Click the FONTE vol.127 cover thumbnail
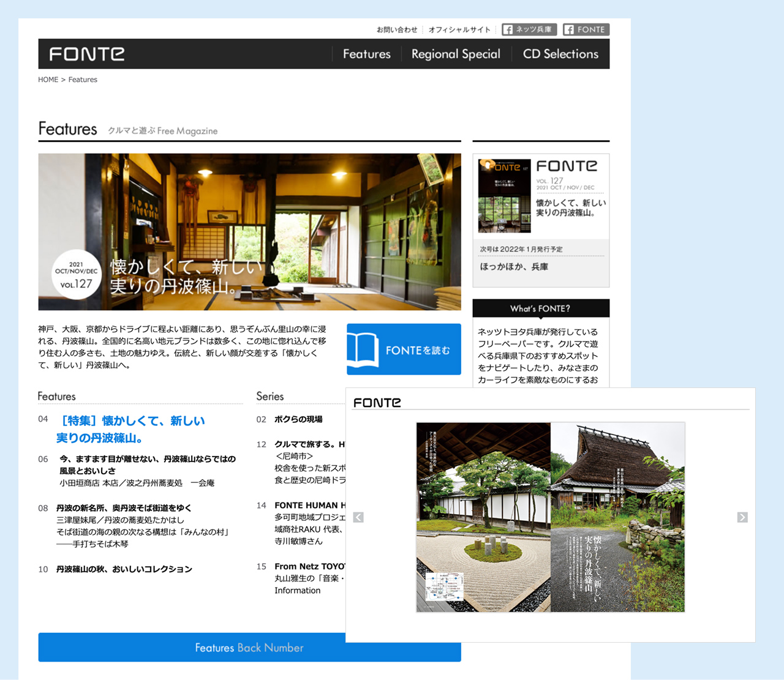 [x=504, y=196]
